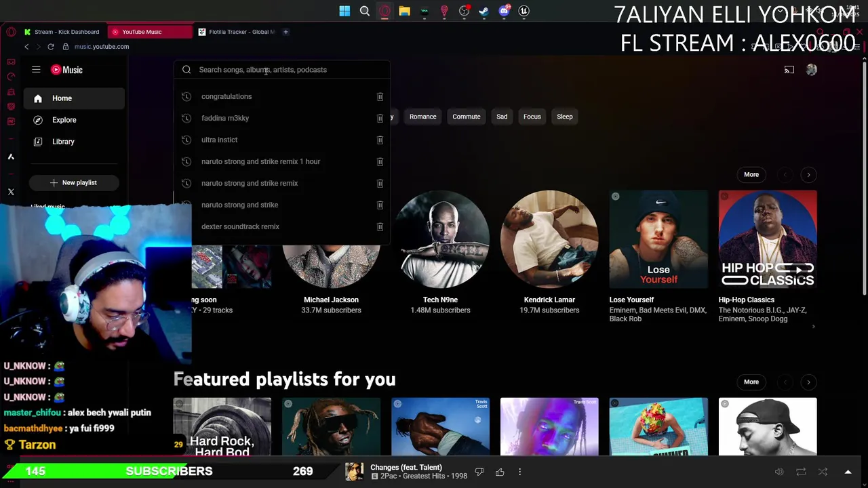Open the Cast to device icon
Viewport: 868px width, 488px height.
pyautogui.click(x=789, y=70)
